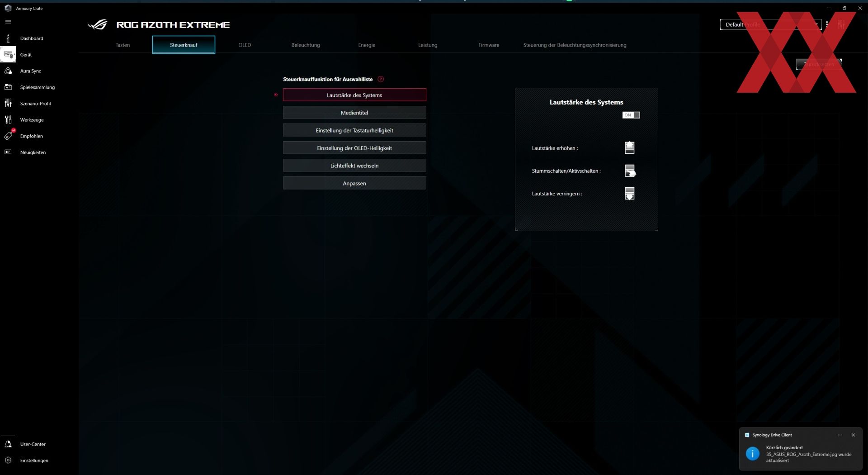Screen dimensions: 868x475
Task: Expand the Default Profile dropdown
Action: (770, 24)
